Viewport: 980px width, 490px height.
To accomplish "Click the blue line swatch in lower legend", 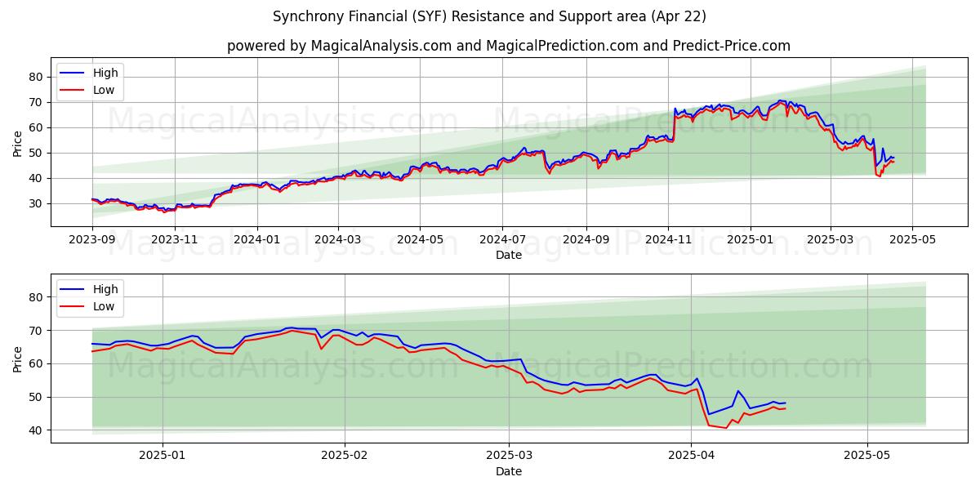I will click(x=73, y=290).
